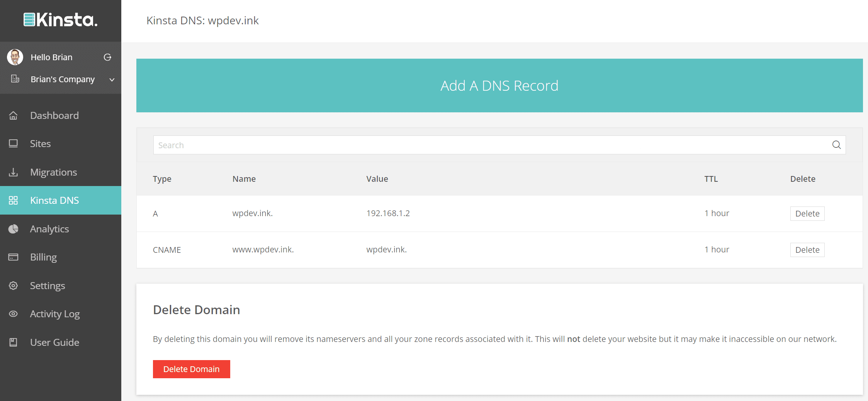Click the Kinsta DNS: wpdev.ink page title
The width and height of the screenshot is (868, 401).
pos(202,20)
